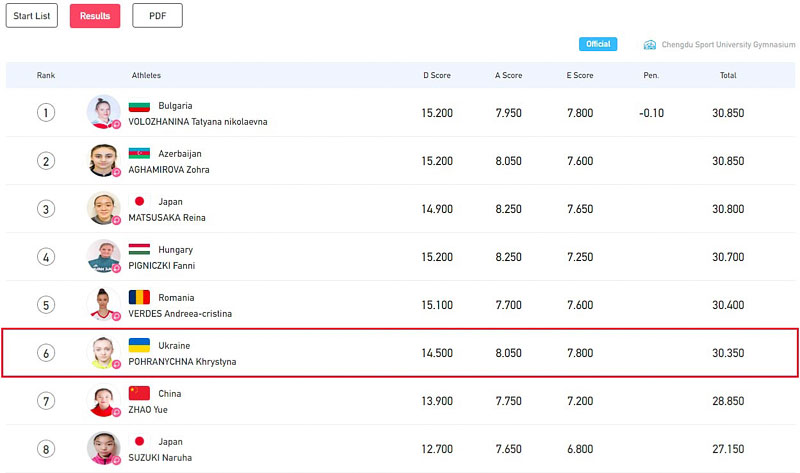This screenshot has height=473, width=800.
Task: Open Volozhanina Tatyana athlete photo
Action: click(104, 112)
